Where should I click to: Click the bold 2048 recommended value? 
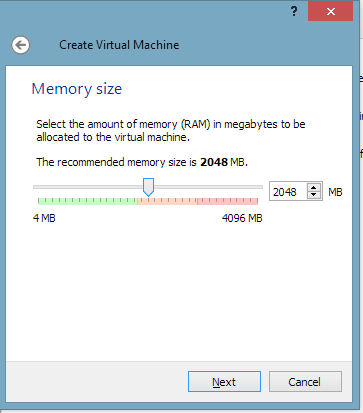(x=214, y=162)
